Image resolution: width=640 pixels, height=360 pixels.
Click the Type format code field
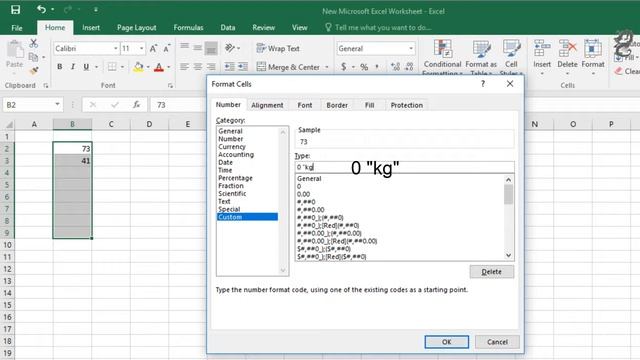pos(404,167)
